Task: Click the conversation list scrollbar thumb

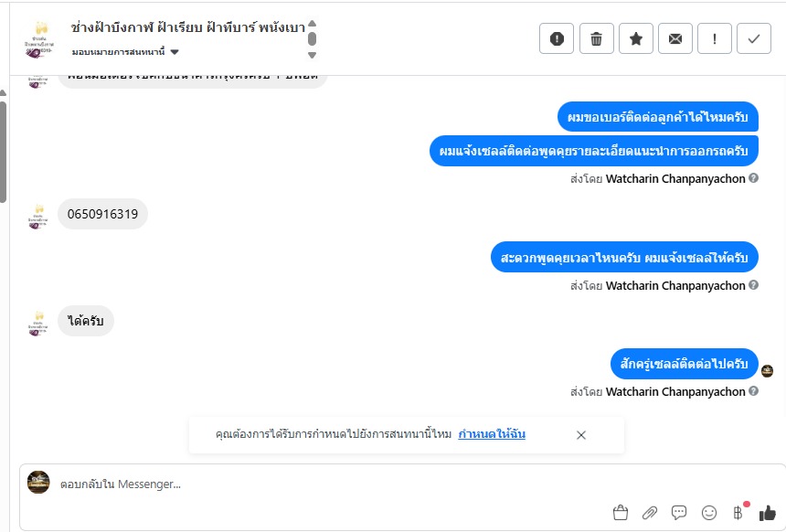Action: coord(3,152)
